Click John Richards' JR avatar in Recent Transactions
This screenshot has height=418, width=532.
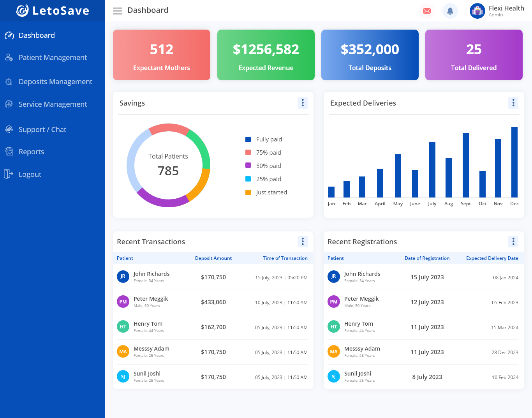click(x=123, y=277)
